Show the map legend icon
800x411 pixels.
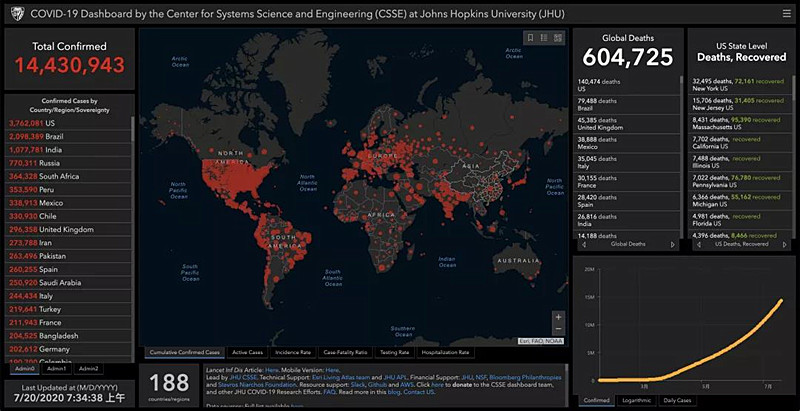tap(544, 38)
